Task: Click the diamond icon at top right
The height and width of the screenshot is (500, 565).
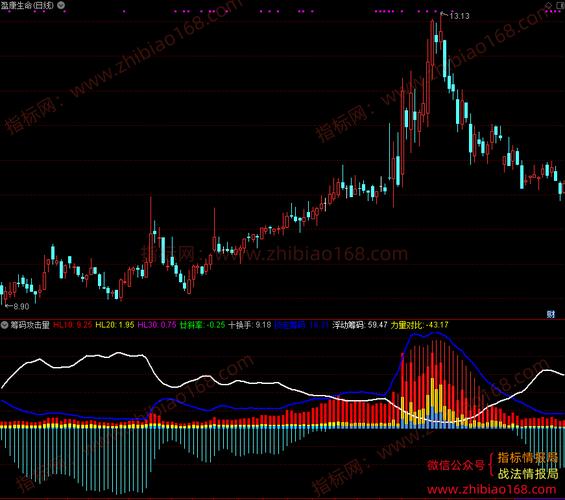Action: click(x=548, y=5)
